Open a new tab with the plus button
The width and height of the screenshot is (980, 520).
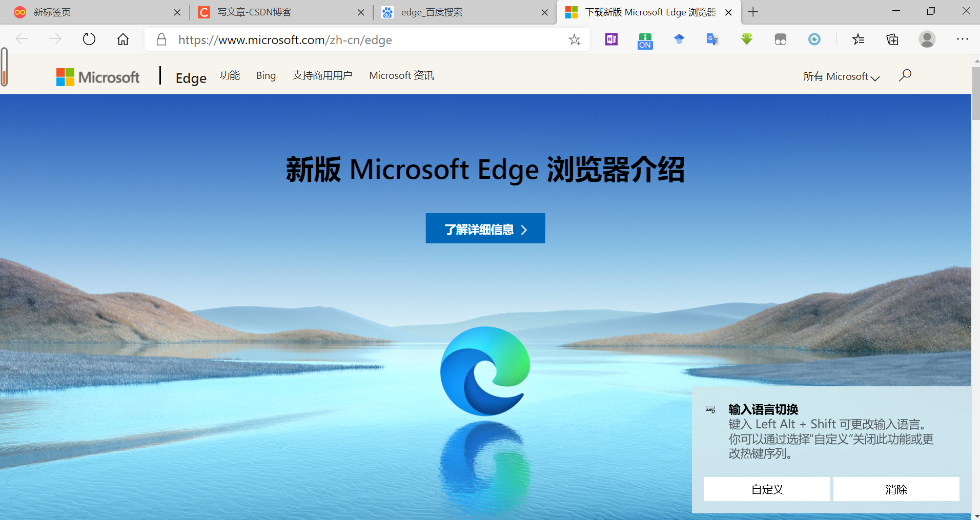coord(752,11)
